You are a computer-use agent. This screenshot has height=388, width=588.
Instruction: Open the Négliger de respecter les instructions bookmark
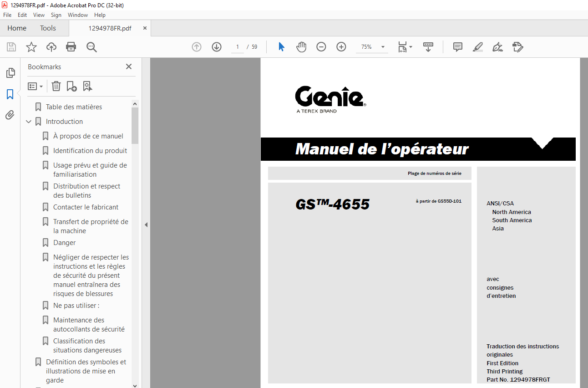(x=91, y=276)
